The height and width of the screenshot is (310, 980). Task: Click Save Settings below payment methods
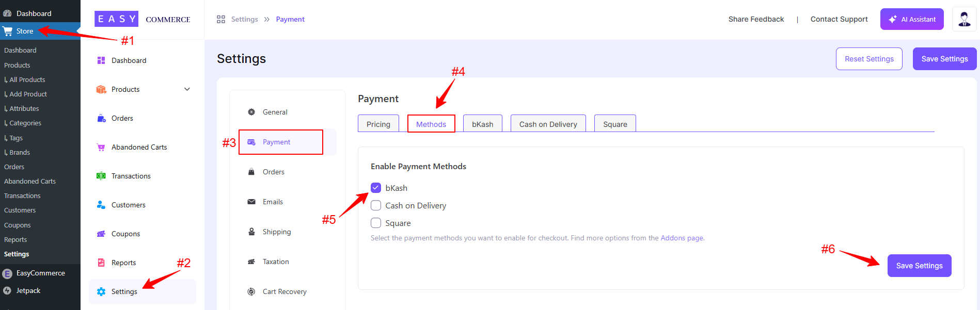point(919,266)
